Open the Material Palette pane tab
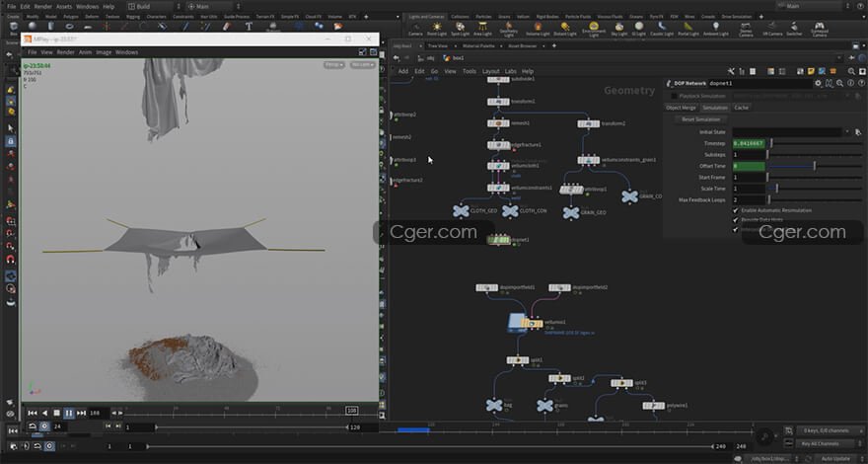 [478, 46]
